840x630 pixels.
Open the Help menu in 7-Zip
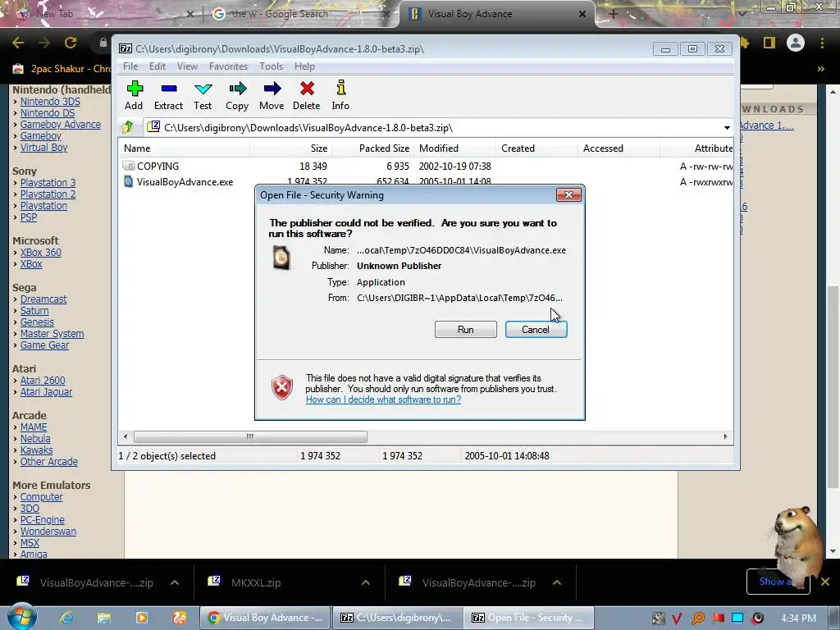coord(304,66)
